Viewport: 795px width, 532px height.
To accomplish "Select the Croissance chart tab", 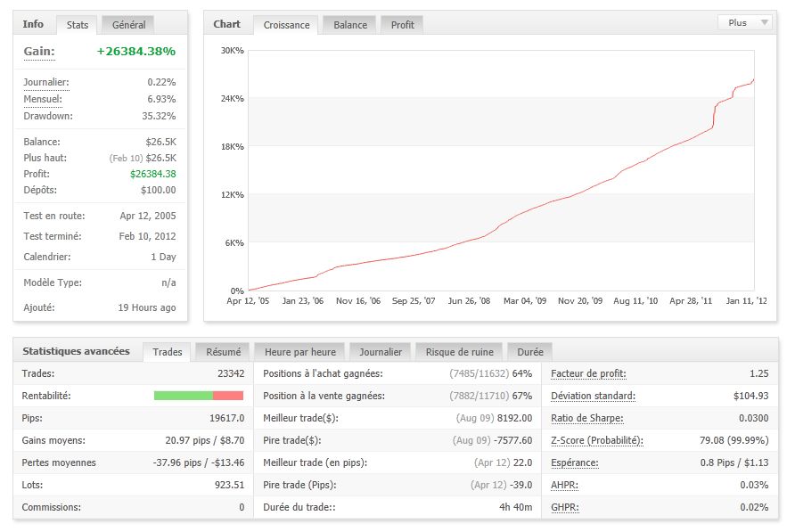I will pyautogui.click(x=286, y=25).
